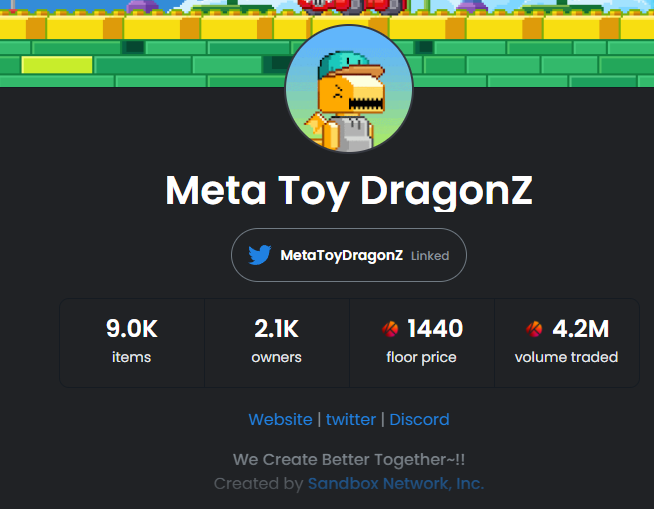
Task: Click the lime-yellow brick in the banner
Action: (57, 65)
